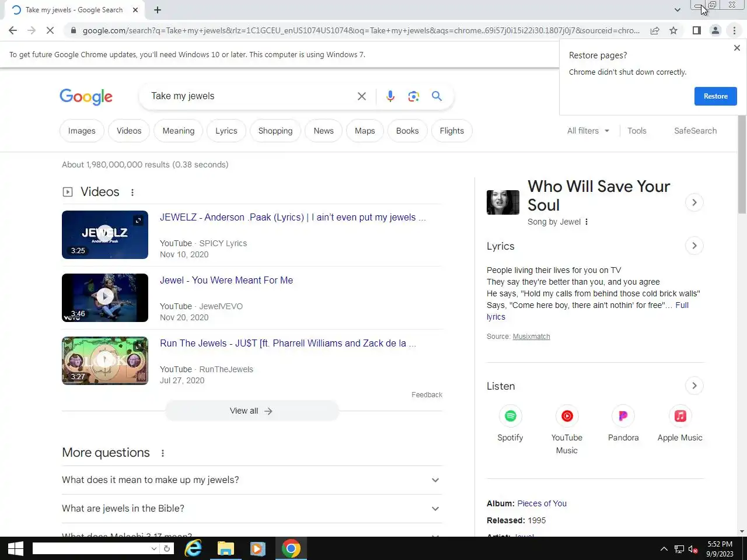Viewport: 747px width, 560px height.
Task: Expand 'What does it mean to make up my jewels?'
Action: (x=252, y=480)
